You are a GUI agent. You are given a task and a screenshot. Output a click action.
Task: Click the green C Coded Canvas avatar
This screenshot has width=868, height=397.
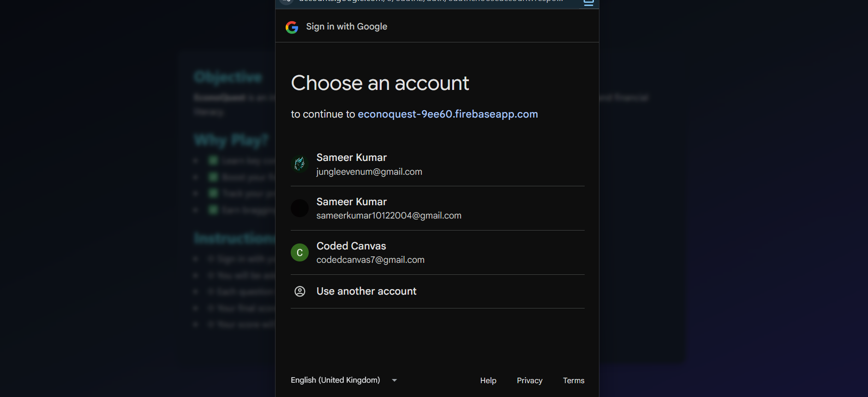(299, 252)
